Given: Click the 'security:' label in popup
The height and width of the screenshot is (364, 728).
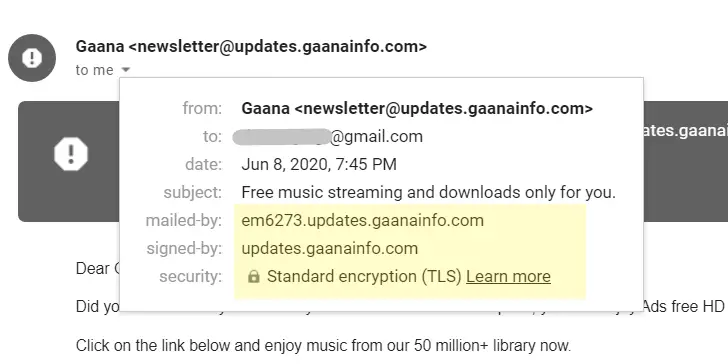Looking at the screenshot, I should click(x=191, y=277).
